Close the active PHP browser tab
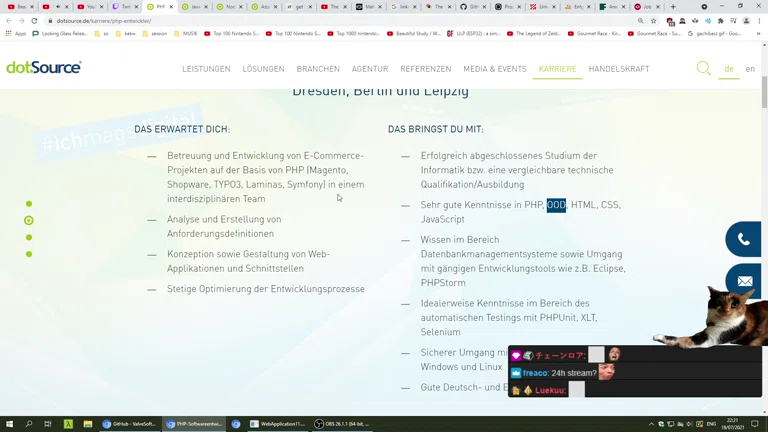Image resolution: width=768 pixels, height=432 pixels. pos(171,7)
